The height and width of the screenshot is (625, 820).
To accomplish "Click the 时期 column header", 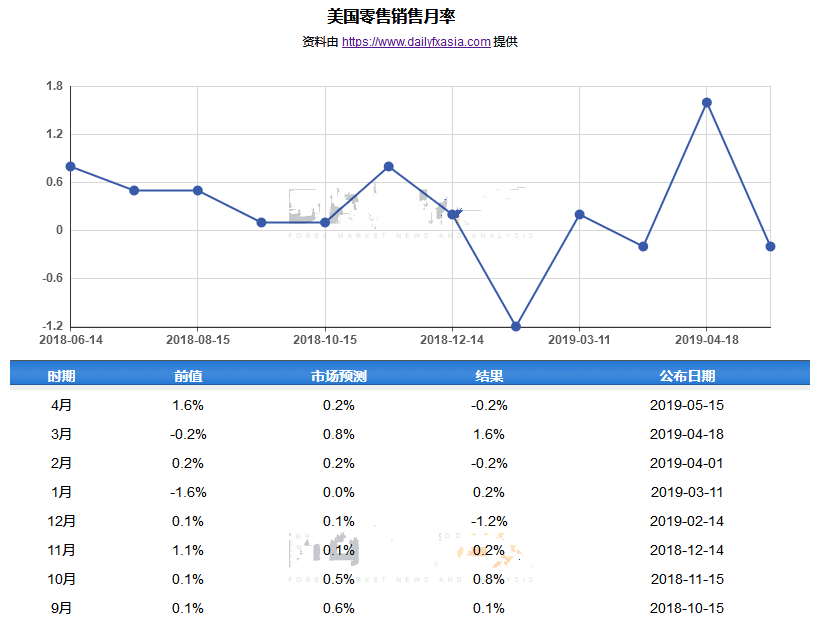I will pos(61,376).
